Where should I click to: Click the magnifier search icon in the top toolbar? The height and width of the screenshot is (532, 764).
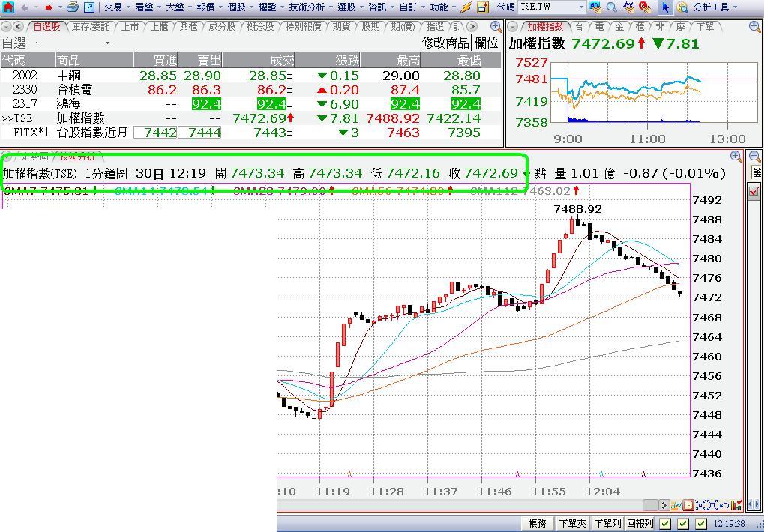click(612, 7)
